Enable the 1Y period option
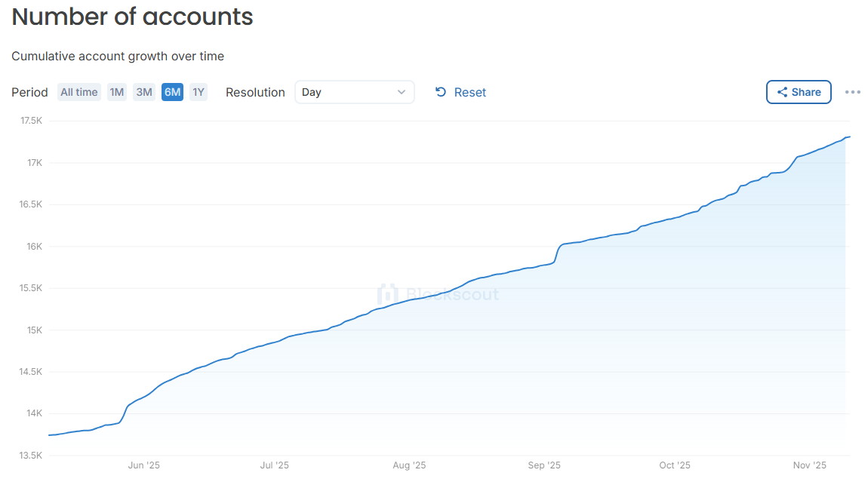The image size is (868, 485). click(198, 91)
